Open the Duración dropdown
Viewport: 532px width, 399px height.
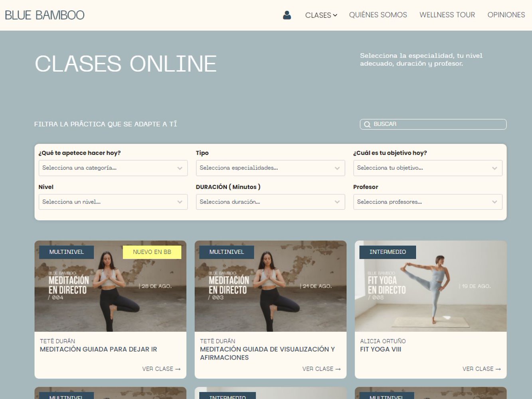point(270,202)
